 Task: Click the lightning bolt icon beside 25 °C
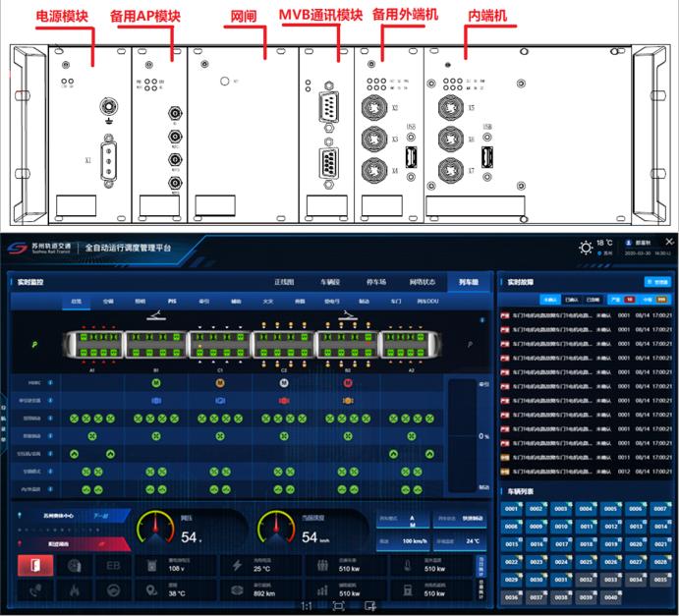click(237, 565)
